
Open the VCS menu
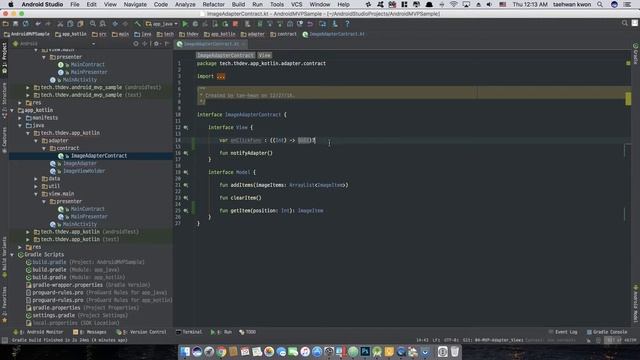296,4
